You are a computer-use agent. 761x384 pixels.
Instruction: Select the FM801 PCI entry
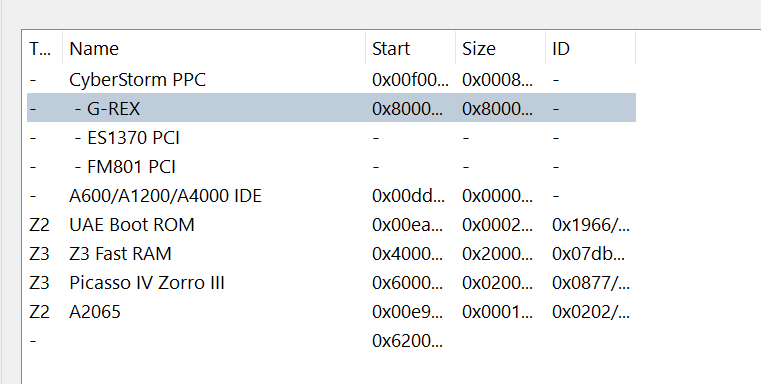pos(331,167)
